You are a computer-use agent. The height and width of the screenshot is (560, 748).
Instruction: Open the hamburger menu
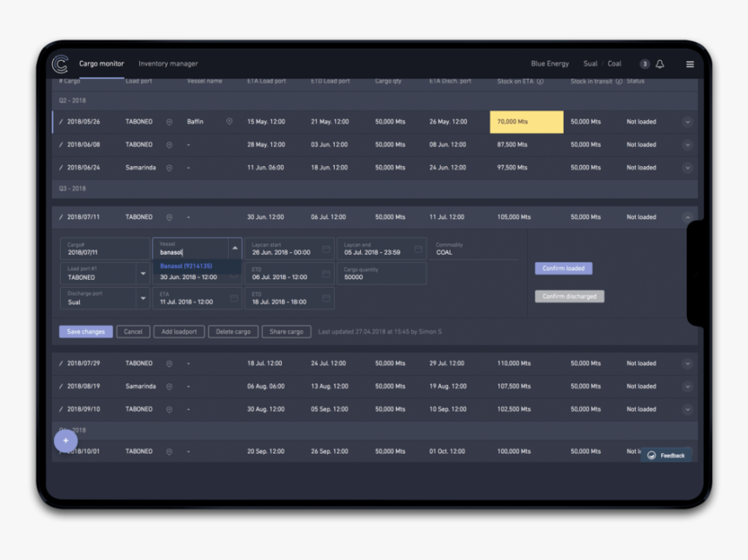pyautogui.click(x=689, y=63)
